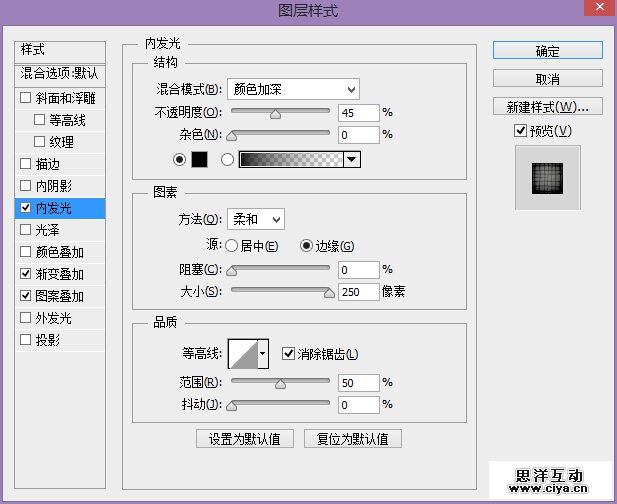Close the 图层样式 dialog
Image resolution: width=617 pixels, height=504 pixels.
pyautogui.click(x=600, y=7)
